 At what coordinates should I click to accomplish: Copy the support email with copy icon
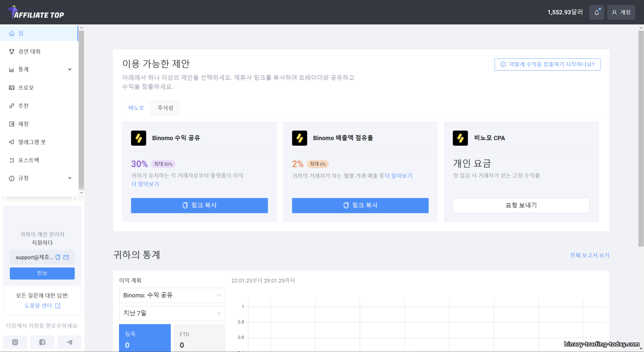pos(58,258)
